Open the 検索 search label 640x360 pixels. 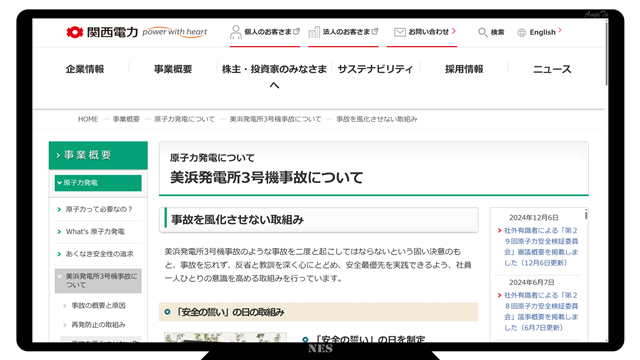[497, 32]
